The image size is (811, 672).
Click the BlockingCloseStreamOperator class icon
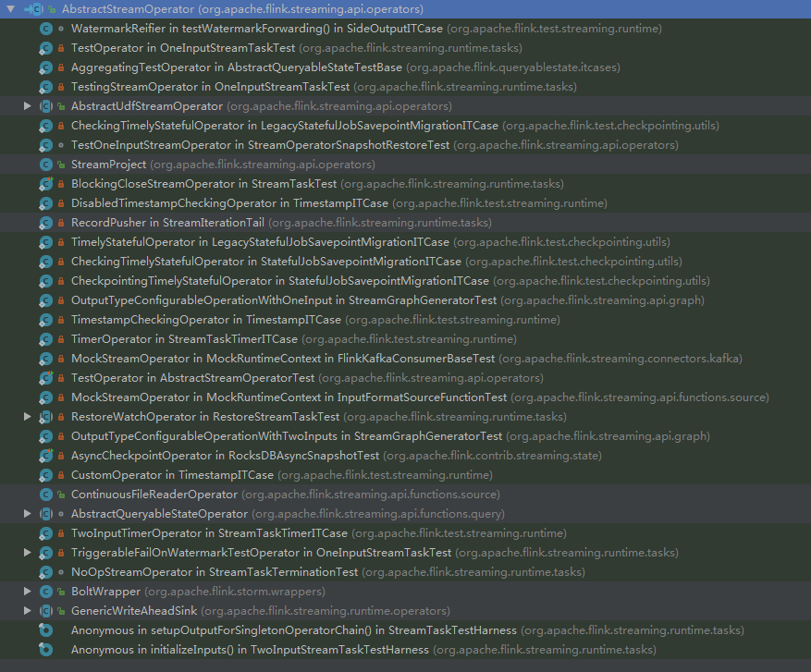click(46, 184)
